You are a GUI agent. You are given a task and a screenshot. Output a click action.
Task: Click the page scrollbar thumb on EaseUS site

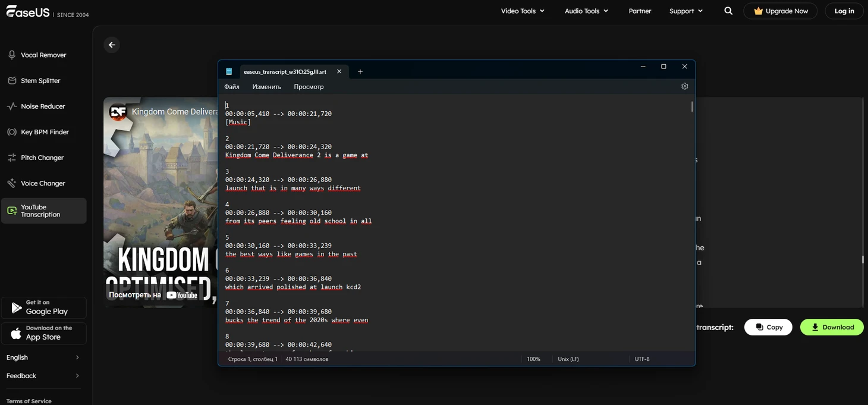coord(863,260)
